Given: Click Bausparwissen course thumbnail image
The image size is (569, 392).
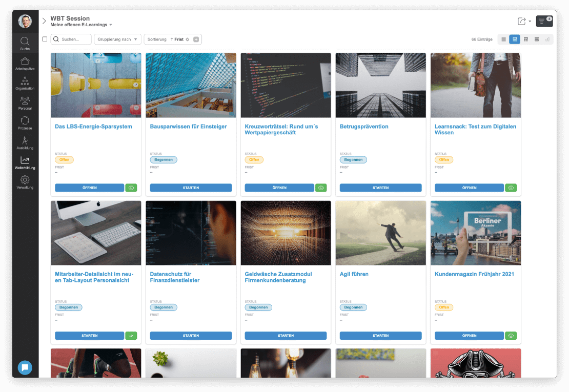Looking at the screenshot, I should [191, 85].
